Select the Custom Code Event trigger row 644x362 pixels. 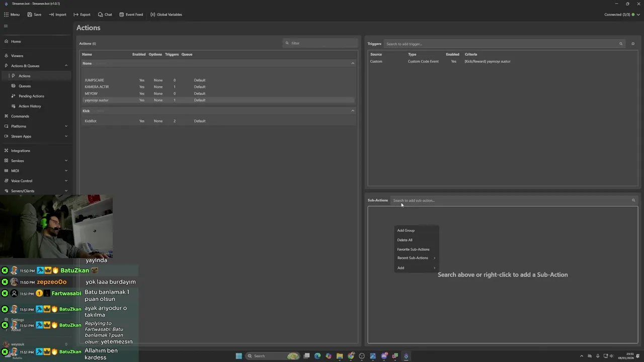503,61
